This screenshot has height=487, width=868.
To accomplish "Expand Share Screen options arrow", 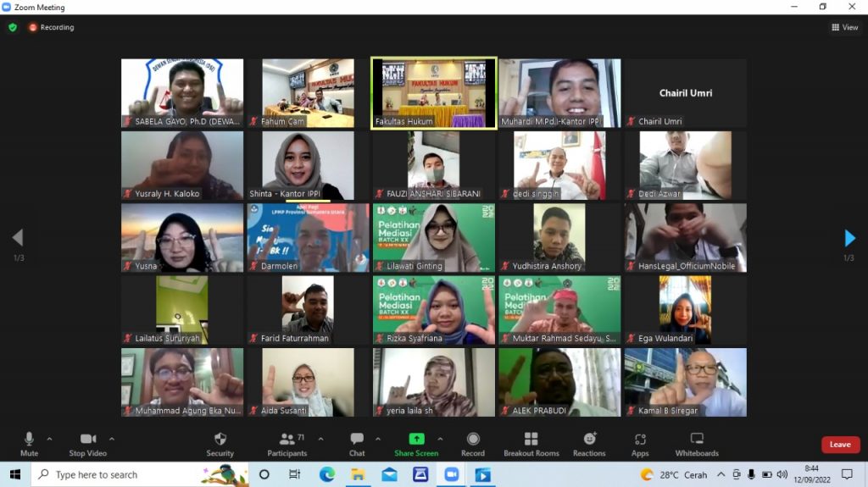I will pyautogui.click(x=439, y=439).
